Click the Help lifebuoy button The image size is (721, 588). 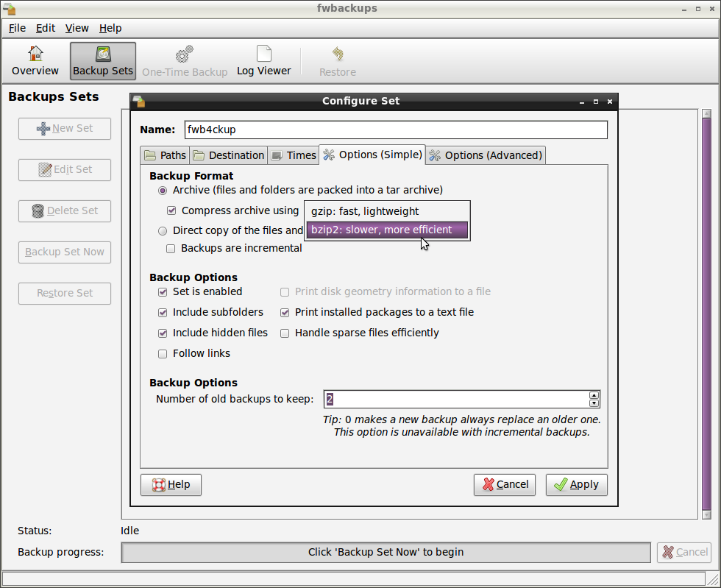pyautogui.click(x=171, y=484)
